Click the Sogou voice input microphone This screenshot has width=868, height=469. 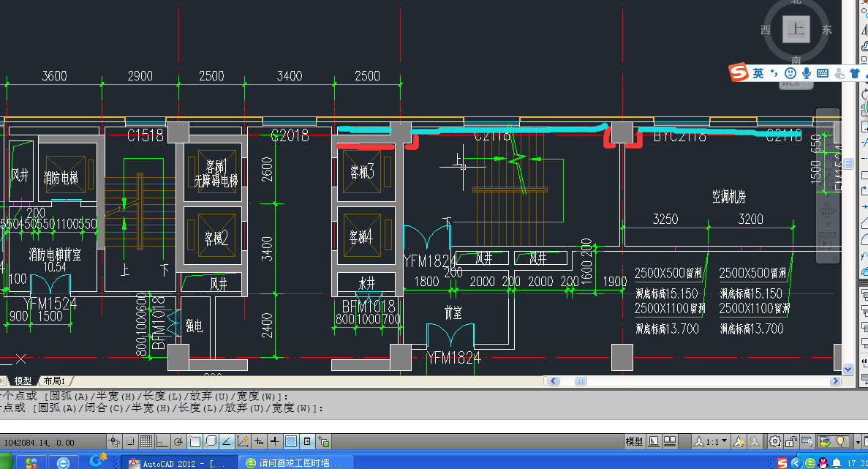pyautogui.click(x=807, y=73)
